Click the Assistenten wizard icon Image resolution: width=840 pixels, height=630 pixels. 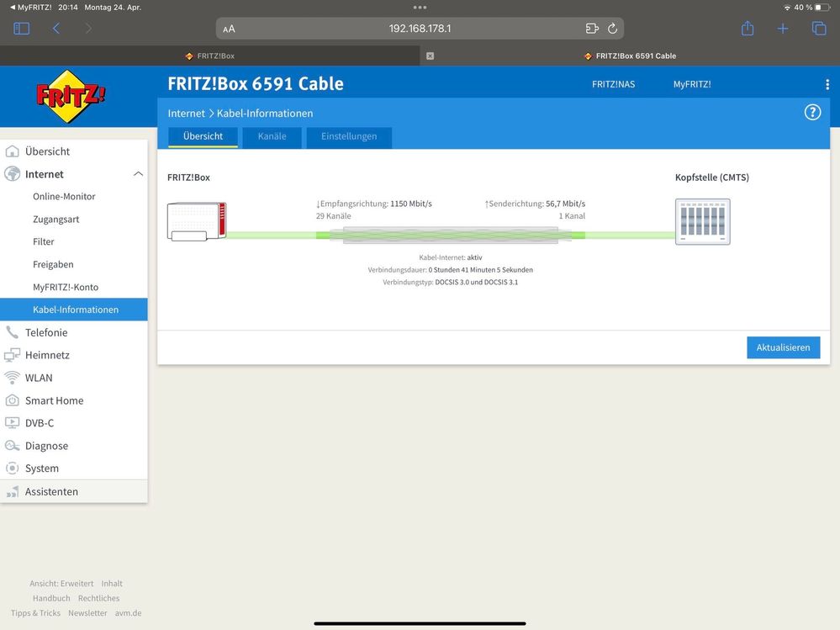pyautogui.click(x=12, y=491)
